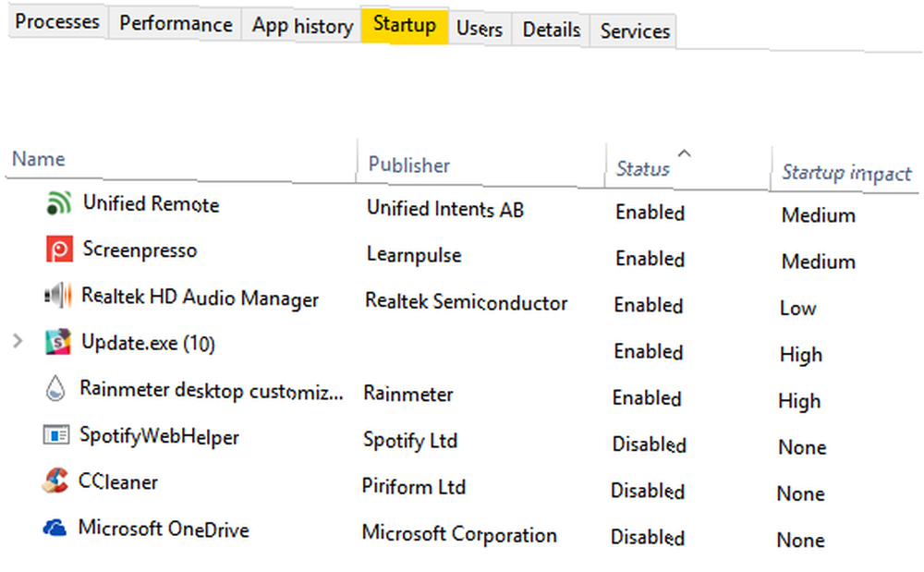
Task: Select the Microsoft OneDrive entry name
Action: (x=164, y=529)
